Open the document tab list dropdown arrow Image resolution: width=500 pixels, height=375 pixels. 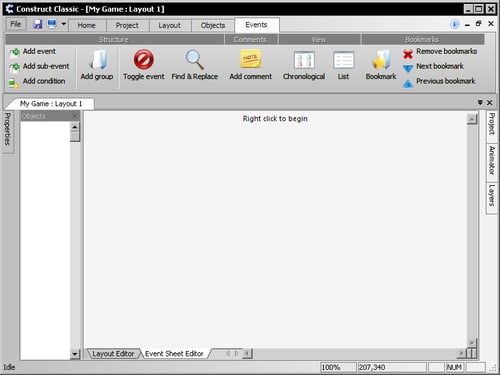[x=480, y=102]
